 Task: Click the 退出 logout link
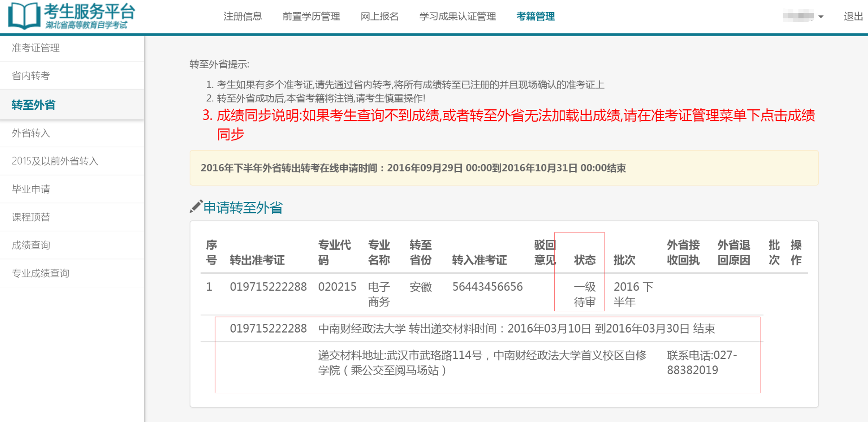853,17
